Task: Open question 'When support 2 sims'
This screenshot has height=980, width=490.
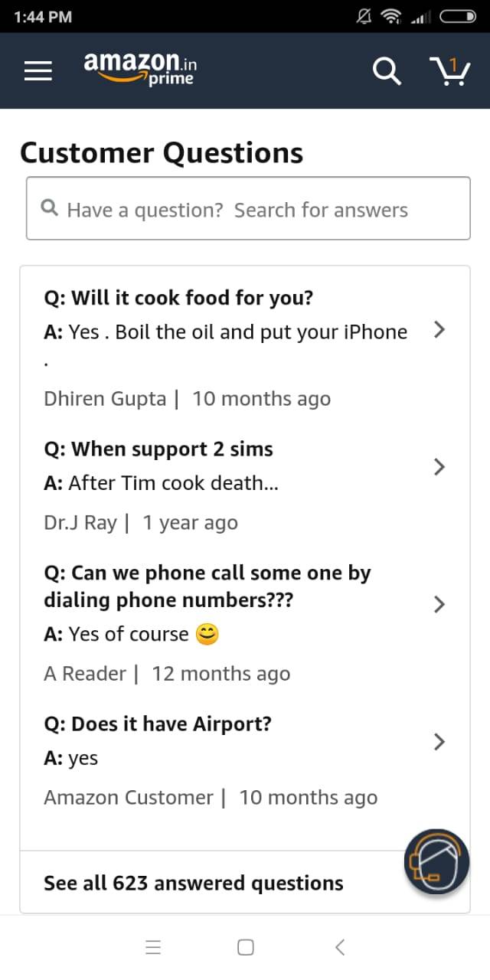Action: pyautogui.click(x=158, y=449)
